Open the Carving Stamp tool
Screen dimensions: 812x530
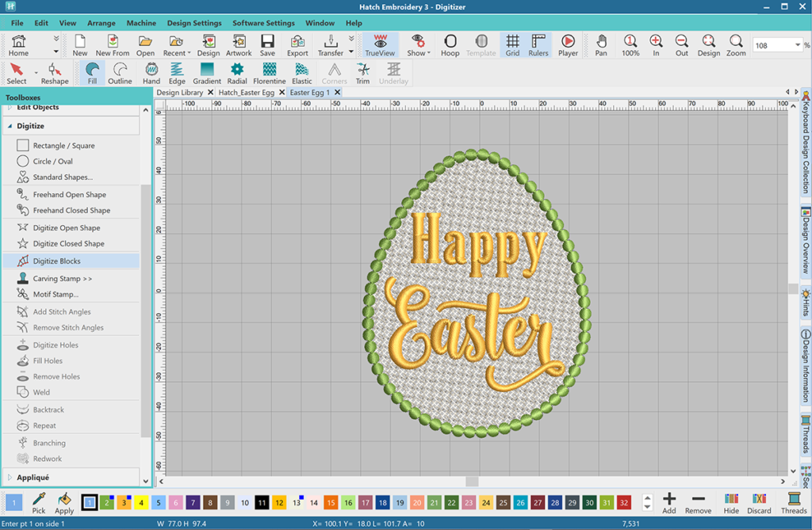[x=62, y=279]
